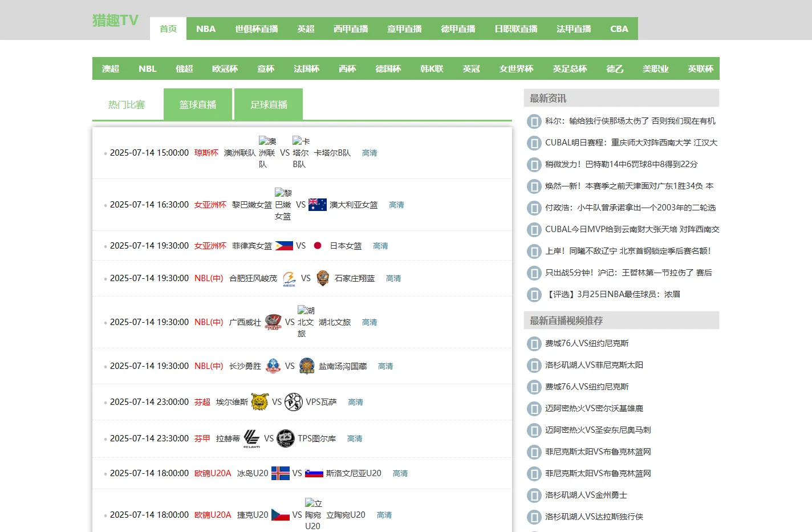Open the 法甲直播 menu item
This screenshot has height=532, width=812.
click(x=574, y=29)
